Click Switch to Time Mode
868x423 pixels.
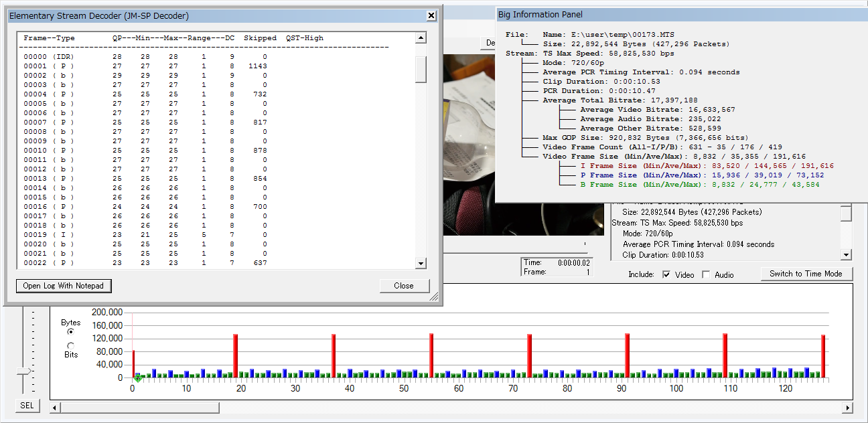click(806, 274)
